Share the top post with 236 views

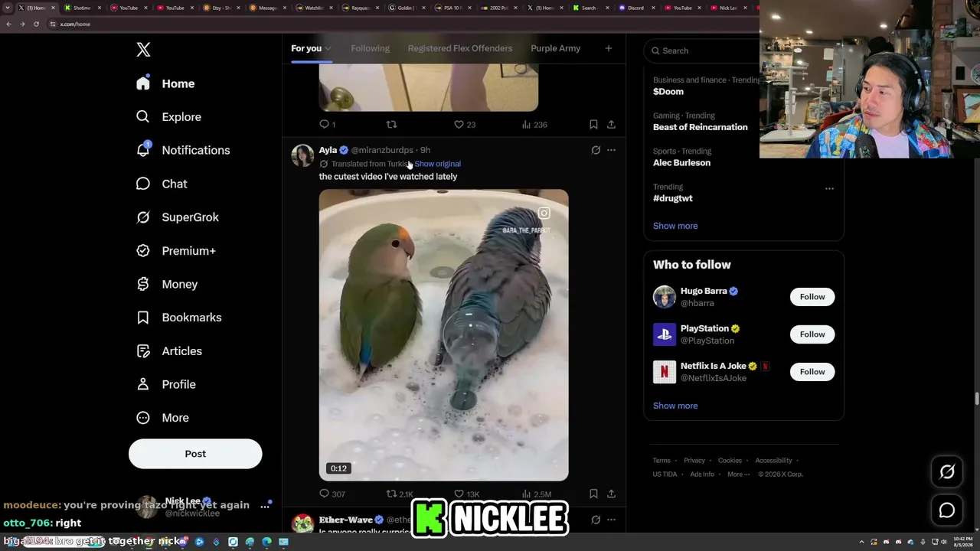pos(611,124)
